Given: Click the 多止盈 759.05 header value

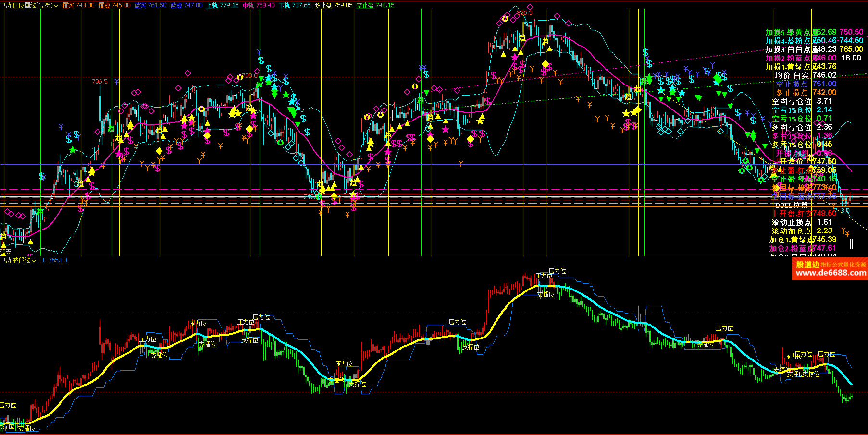Looking at the screenshot, I should pyautogui.click(x=334, y=5).
